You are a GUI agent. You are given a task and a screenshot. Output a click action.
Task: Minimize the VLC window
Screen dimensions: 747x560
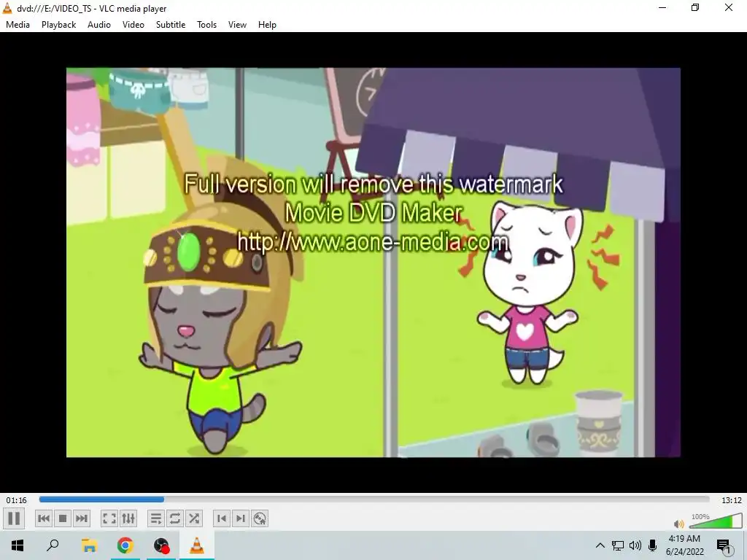(662, 8)
